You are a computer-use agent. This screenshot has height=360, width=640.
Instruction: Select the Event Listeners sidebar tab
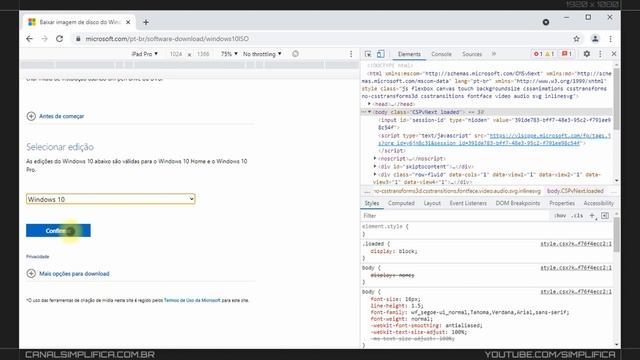pyautogui.click(x=468, y=203)
